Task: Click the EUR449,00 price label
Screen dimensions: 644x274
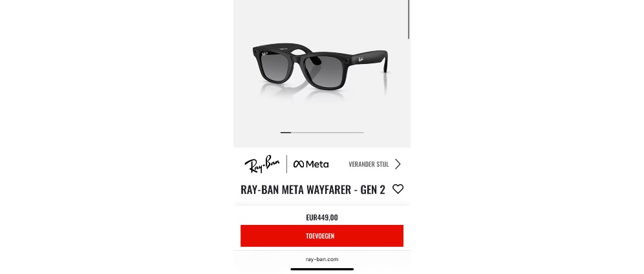Action: pyautogui.click(x=322, y=217)
